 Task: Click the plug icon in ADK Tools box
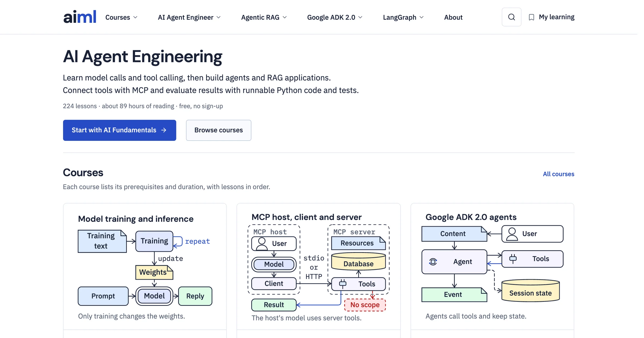tap(513, 259)
